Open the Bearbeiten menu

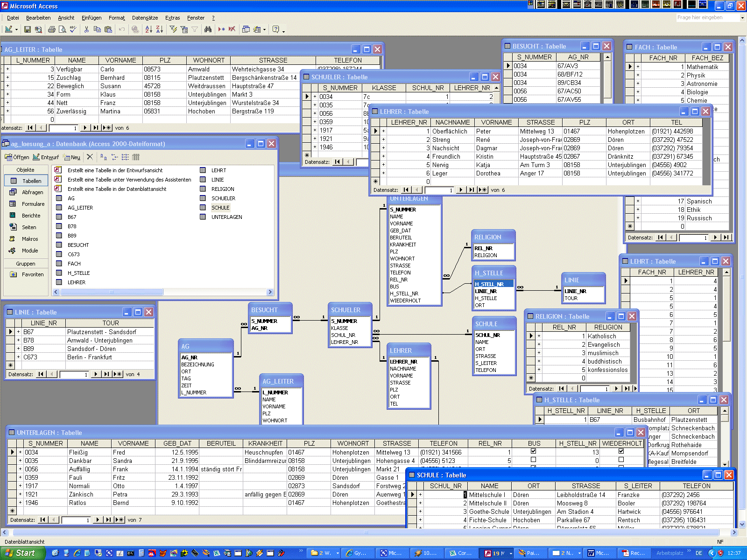(38, 18)
